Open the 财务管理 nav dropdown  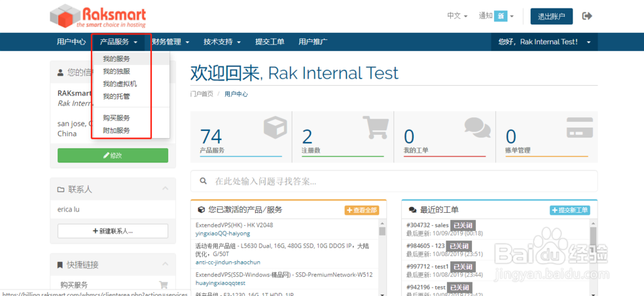[171, 42]
